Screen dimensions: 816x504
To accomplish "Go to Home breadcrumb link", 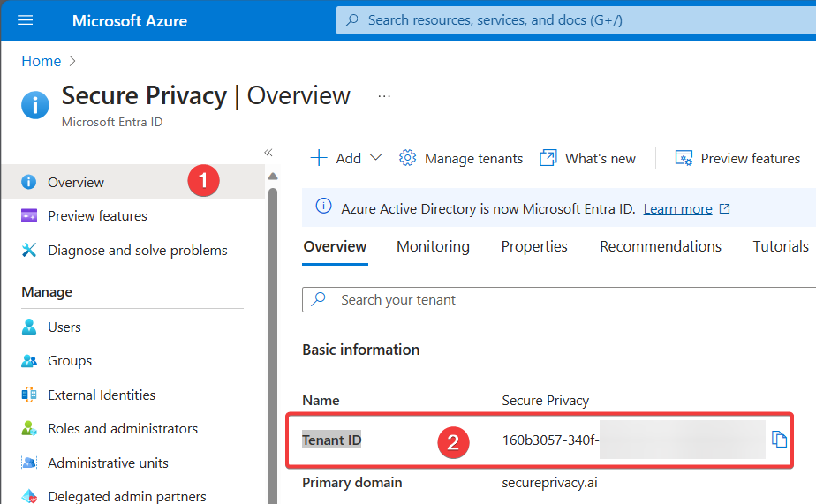I will click(x=42, y=61).
